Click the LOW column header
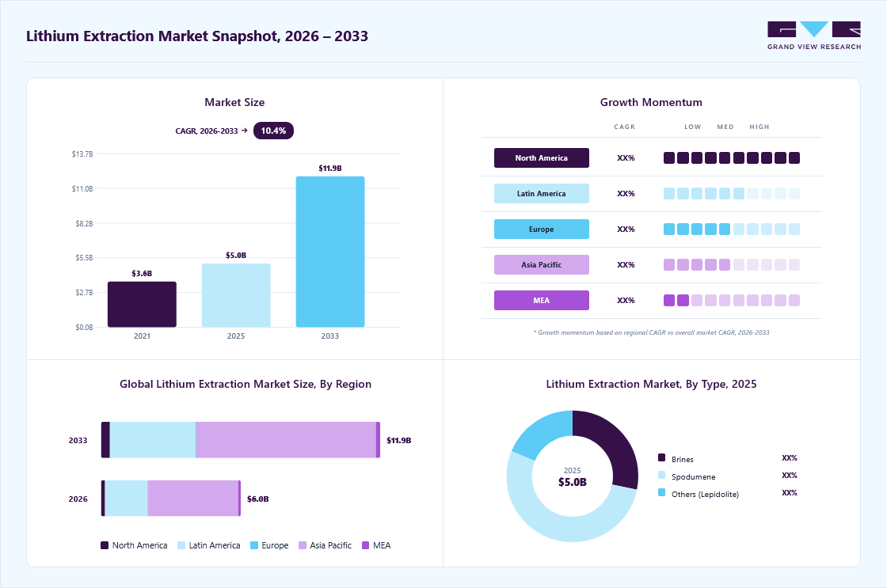 692,127
